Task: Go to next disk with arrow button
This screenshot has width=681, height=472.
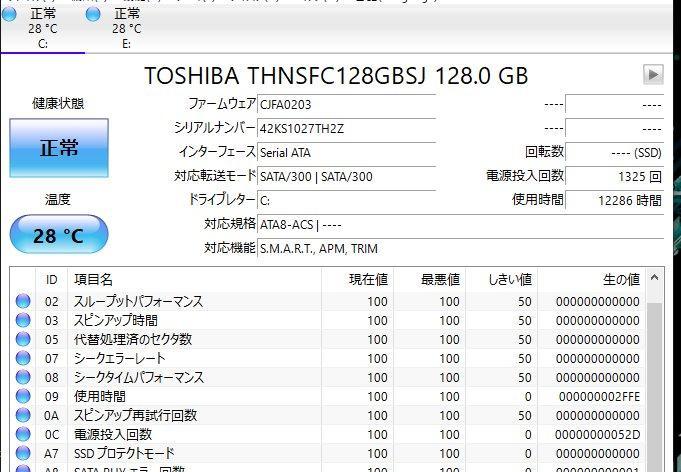Action: click(x=653, y=75)
